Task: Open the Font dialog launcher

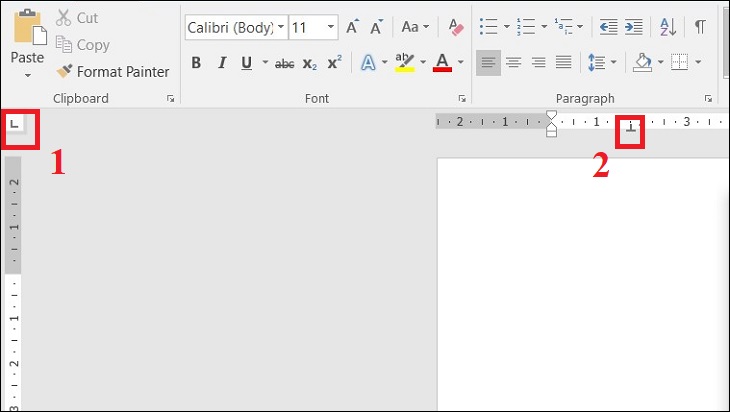Action: (x=462, y=99)
